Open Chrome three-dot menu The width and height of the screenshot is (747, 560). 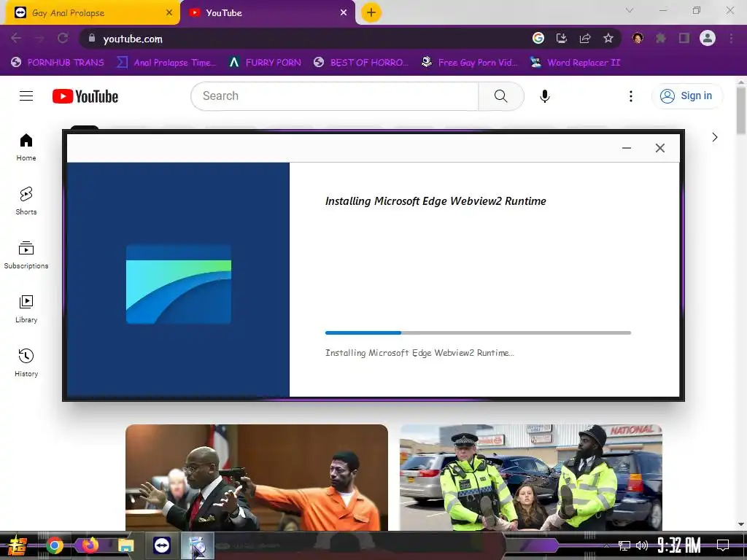[731, 38]
